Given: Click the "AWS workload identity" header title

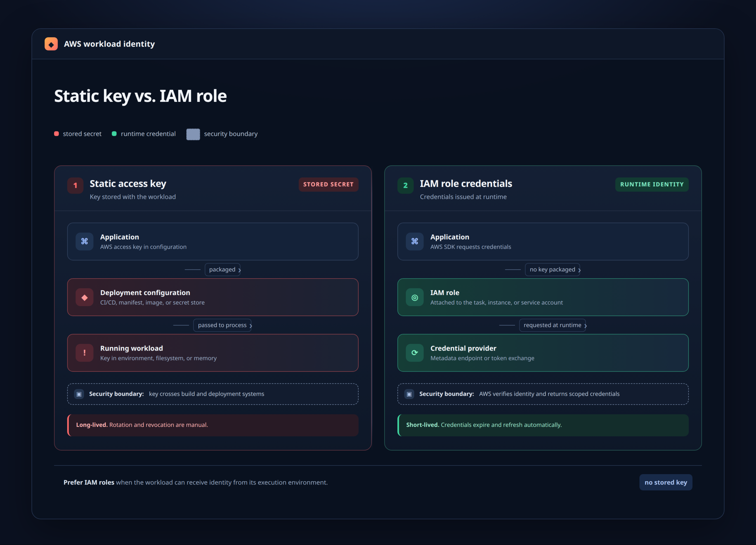Looking at the screenshot, I should coord(109,44).
